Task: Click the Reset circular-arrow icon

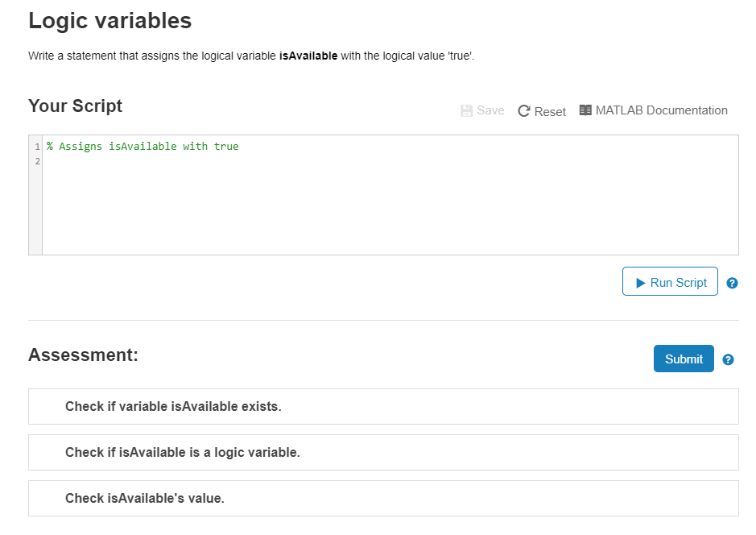Action: [523, 110]
